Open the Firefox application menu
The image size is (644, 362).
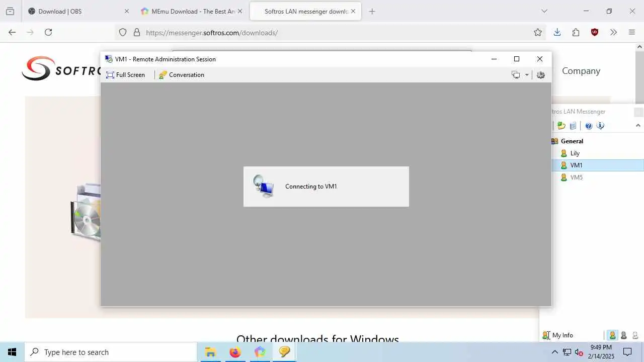632,32
